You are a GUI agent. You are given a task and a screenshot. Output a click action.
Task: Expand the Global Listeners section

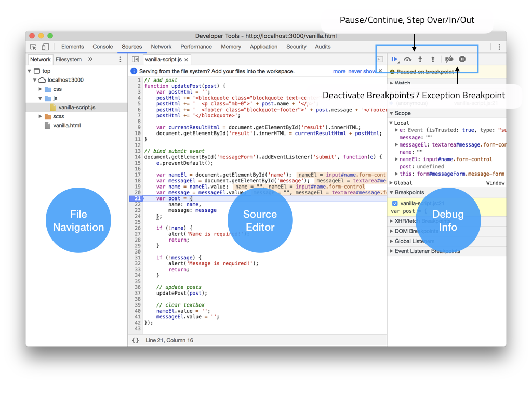click(x=392, y=241)
